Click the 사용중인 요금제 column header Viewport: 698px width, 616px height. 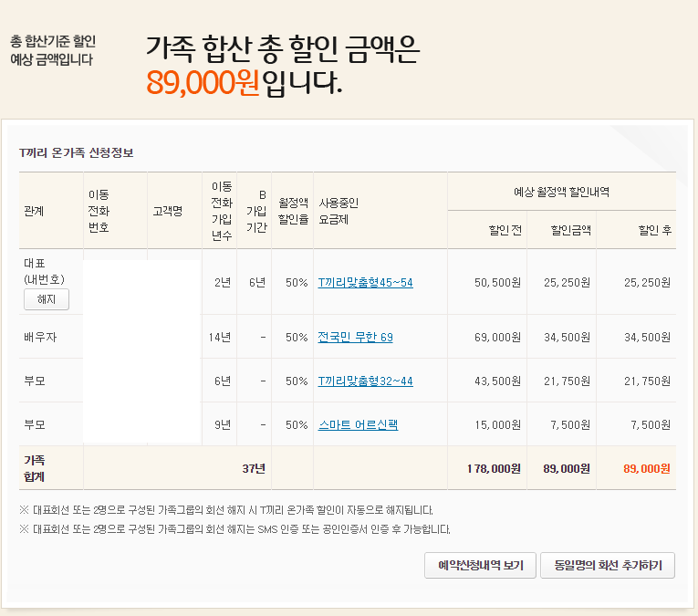(339, 211)
